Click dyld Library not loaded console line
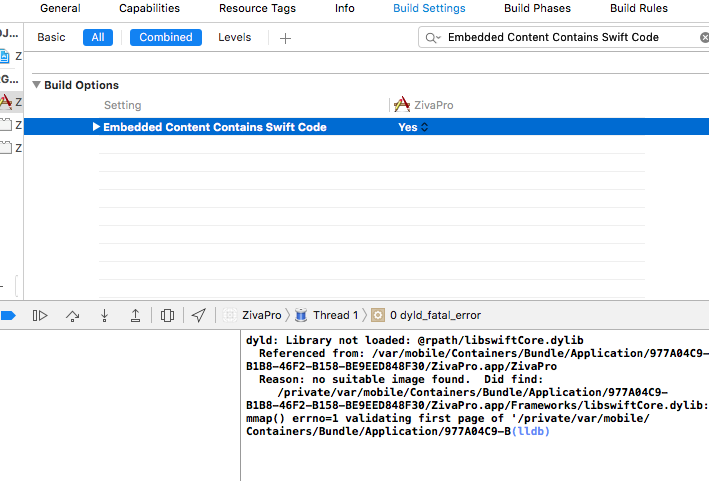 (415, 340)
